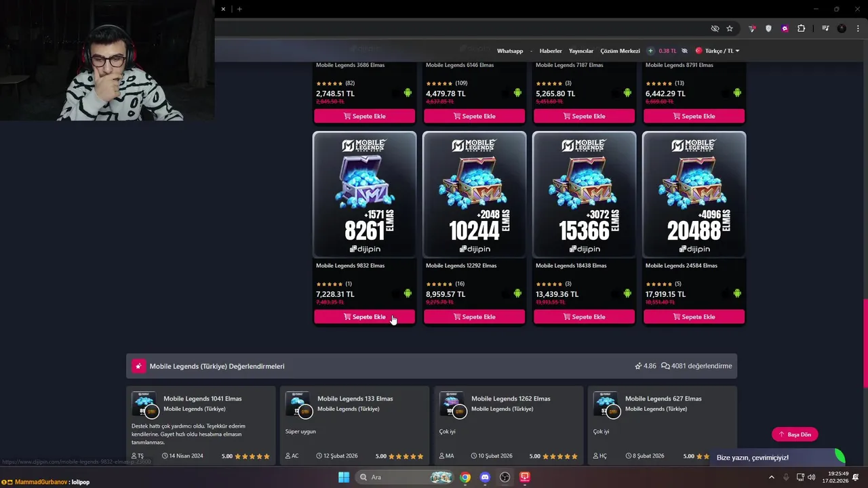Click the 4.86 average rating
868x488 pixels.
point(646,366)
